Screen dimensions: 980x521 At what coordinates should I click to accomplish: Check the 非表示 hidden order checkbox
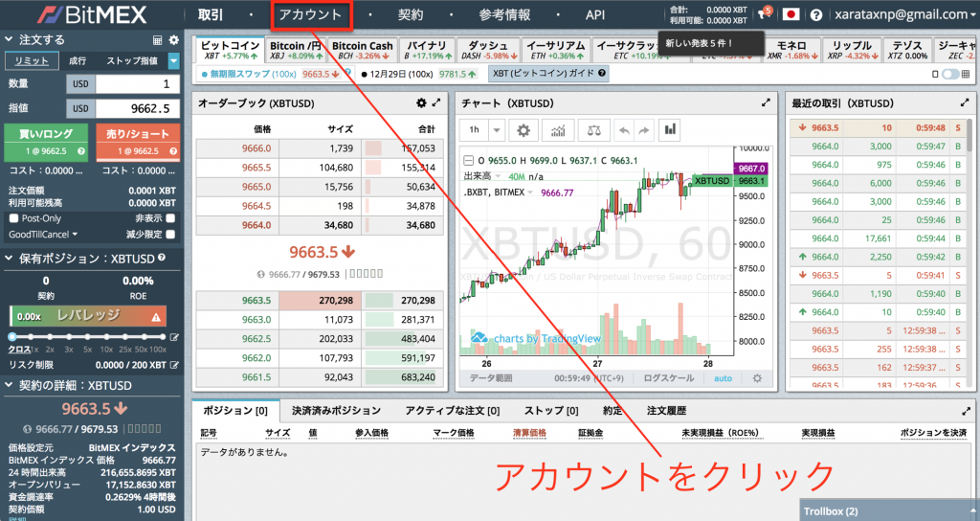pyautogui.click(x=170, y=218)
